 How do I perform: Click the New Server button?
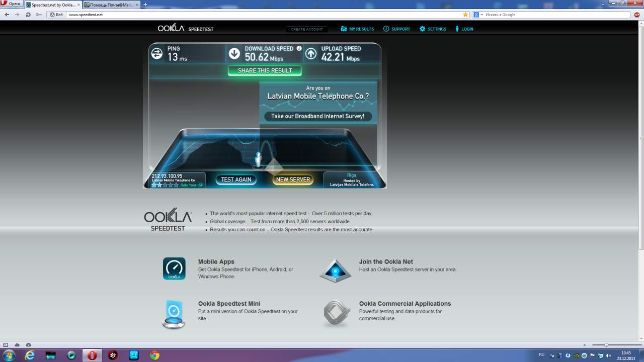293,179
